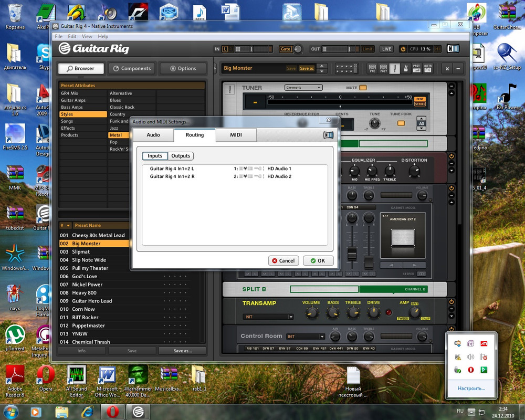This screenshot has width=525, height=420.
Task: Open the tuner Chromatic mode dropdown
Action: [303, 88]
